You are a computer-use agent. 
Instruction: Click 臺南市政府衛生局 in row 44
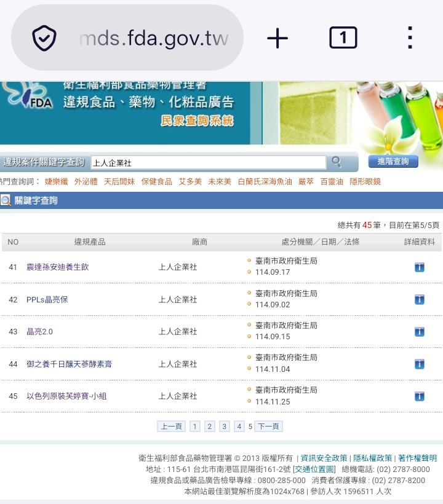click(286, 358)
